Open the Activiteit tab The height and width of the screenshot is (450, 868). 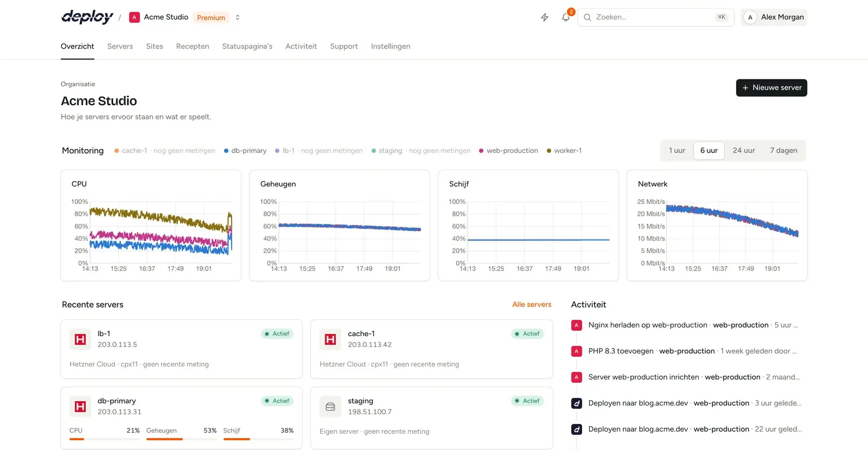pos(301,47)
